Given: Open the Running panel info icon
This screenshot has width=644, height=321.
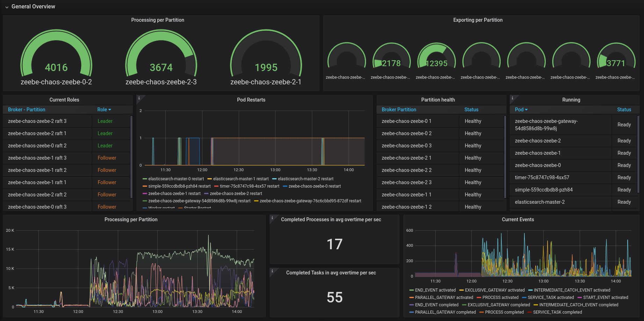Looking at the screenshot, I should 513,98.
